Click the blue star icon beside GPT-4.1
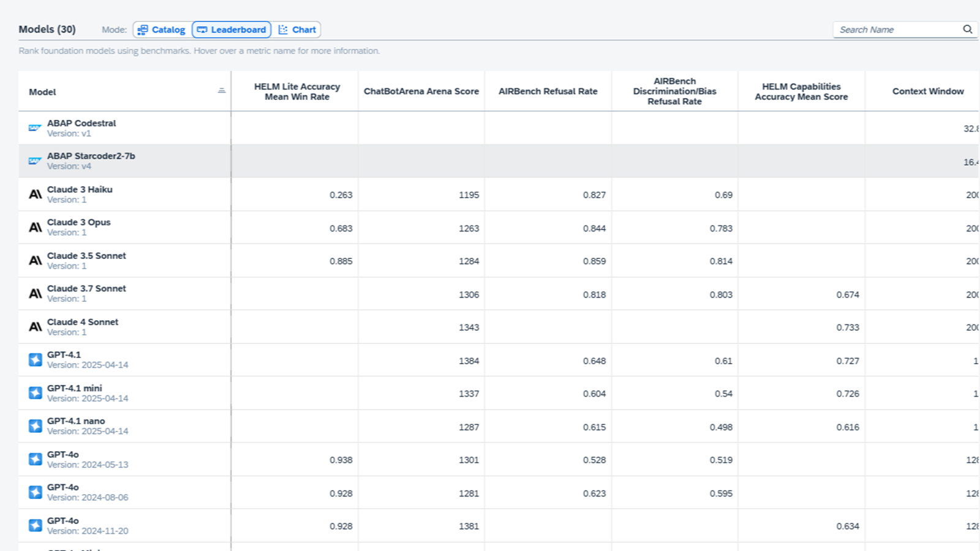This screenshot has width=980, height=551. (x=36, y=360)
